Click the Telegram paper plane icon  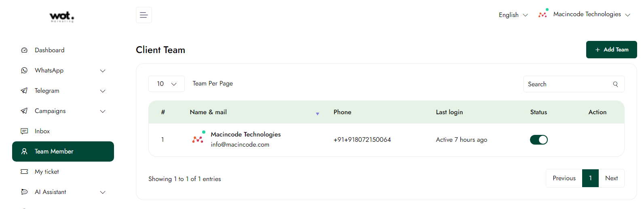coord(24,91)
